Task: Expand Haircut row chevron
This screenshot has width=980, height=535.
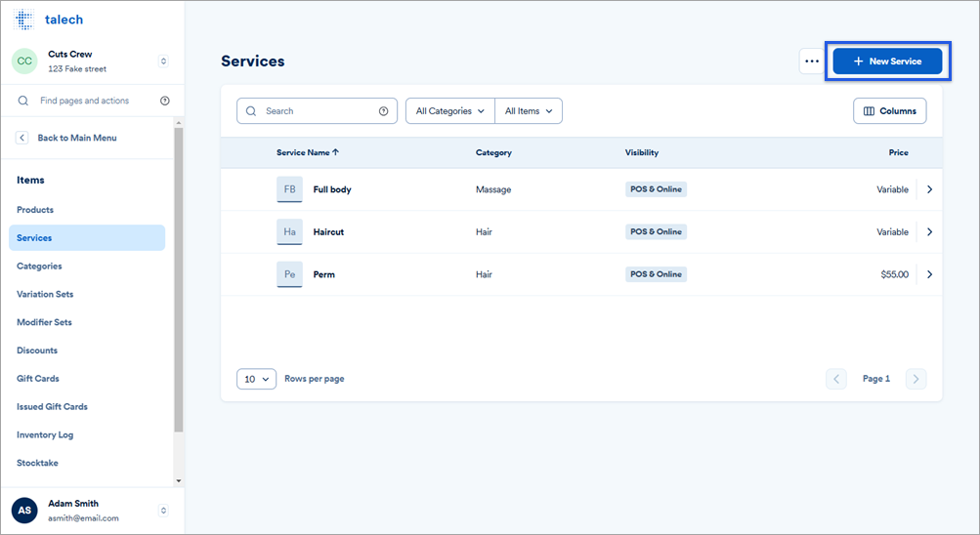Action: point(929,231)
